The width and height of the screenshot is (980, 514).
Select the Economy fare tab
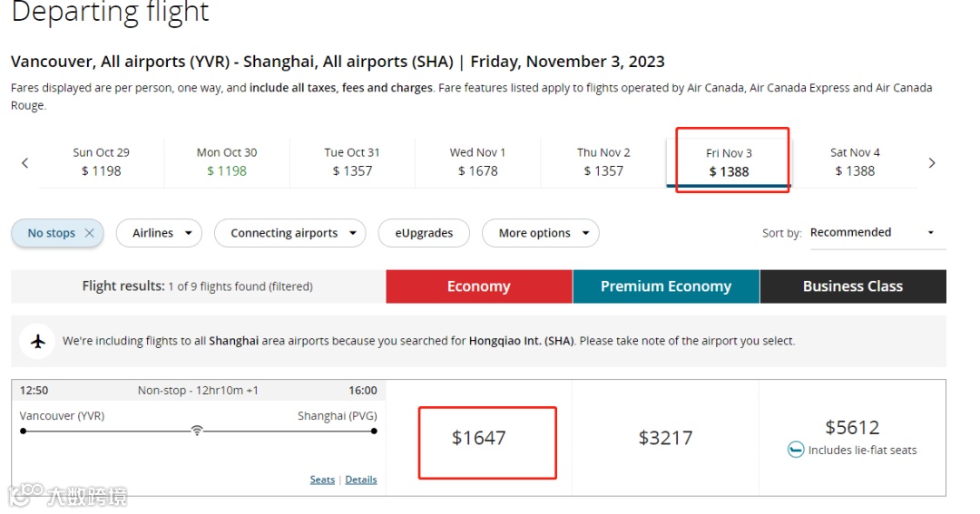point(479,286)
